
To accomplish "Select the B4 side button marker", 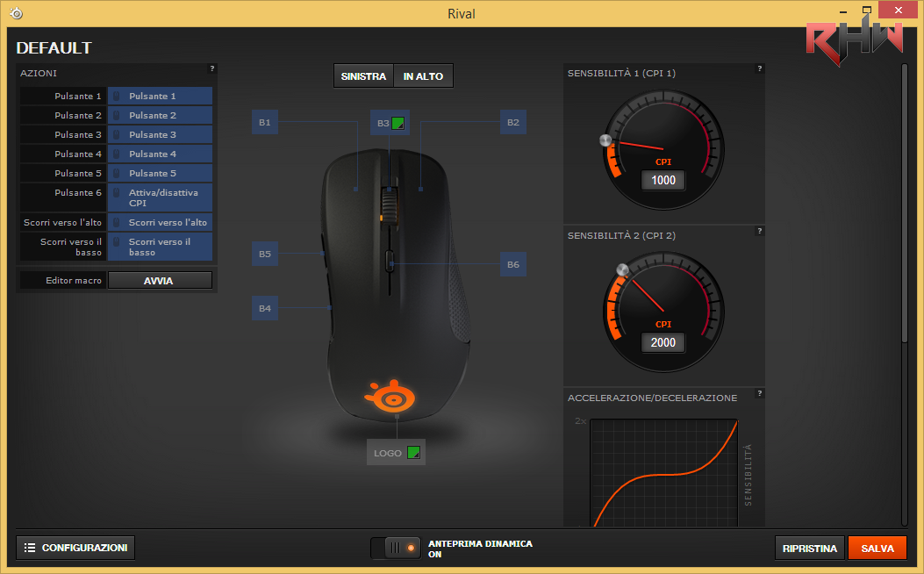I will [265, 308].
